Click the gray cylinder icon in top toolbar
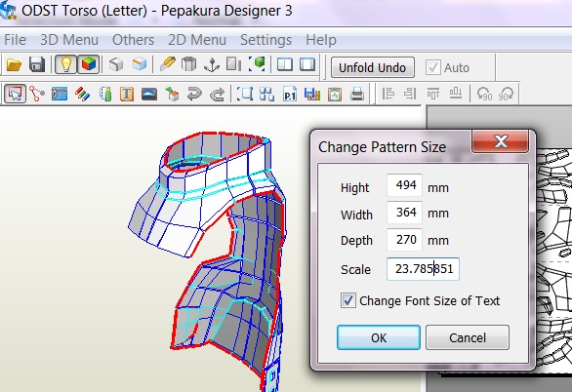 pyautogui.click(x=189, y=64)
